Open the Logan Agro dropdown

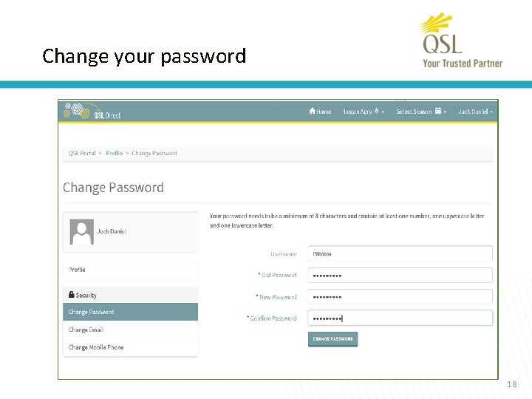pos(364,112)
